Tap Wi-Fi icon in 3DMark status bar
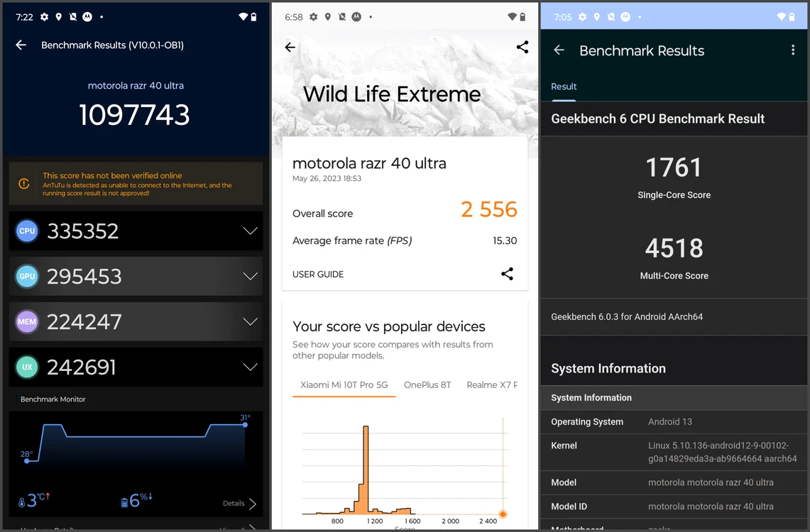Viewport: 810px width, 532px height. click(x=512, y=17)
